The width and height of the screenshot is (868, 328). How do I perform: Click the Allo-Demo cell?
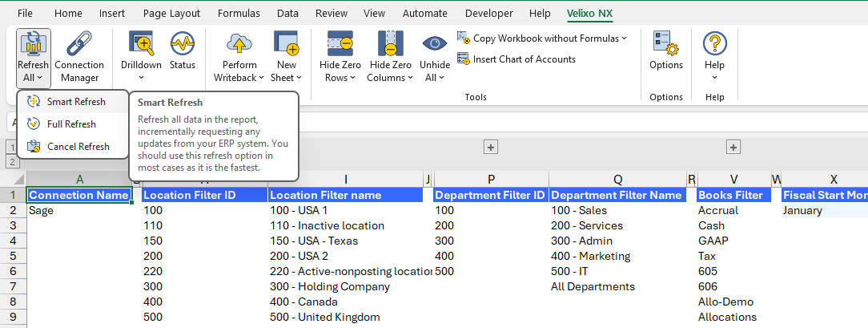coord(734,302)
